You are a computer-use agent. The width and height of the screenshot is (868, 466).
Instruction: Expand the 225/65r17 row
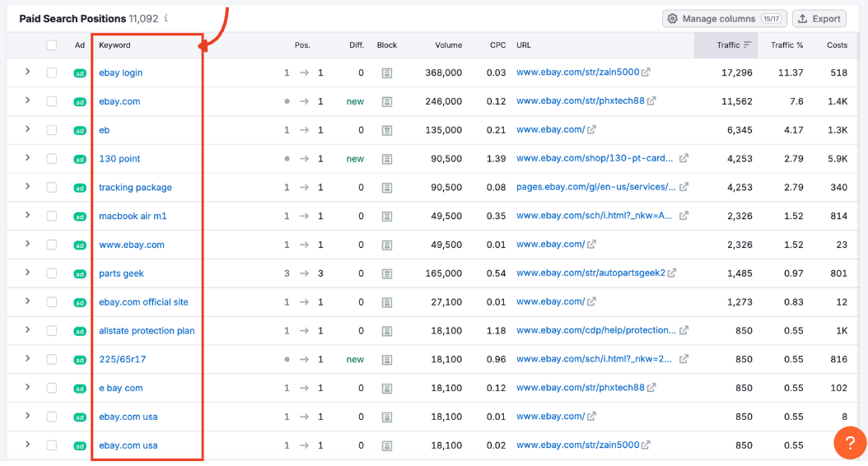(x=27, y=359)
